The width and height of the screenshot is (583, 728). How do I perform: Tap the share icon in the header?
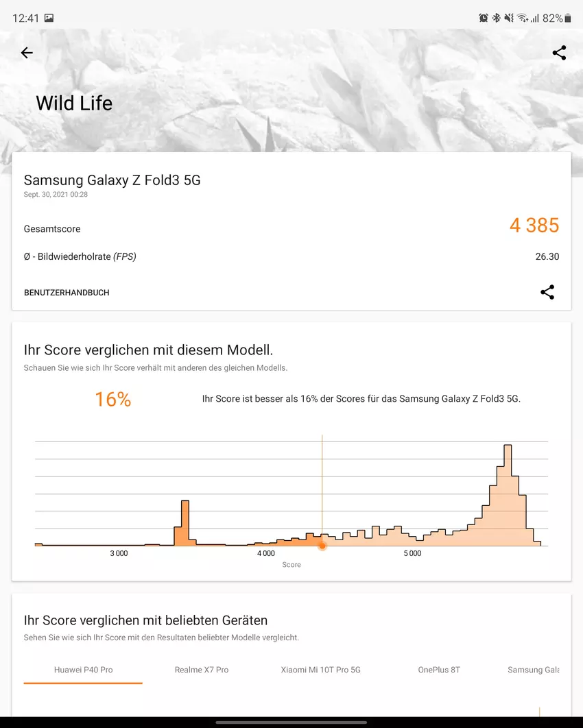(559, 53)
